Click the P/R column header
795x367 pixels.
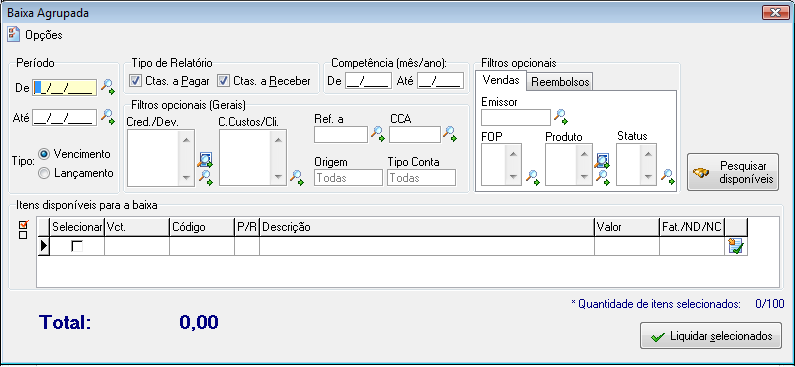pos(247,228)
